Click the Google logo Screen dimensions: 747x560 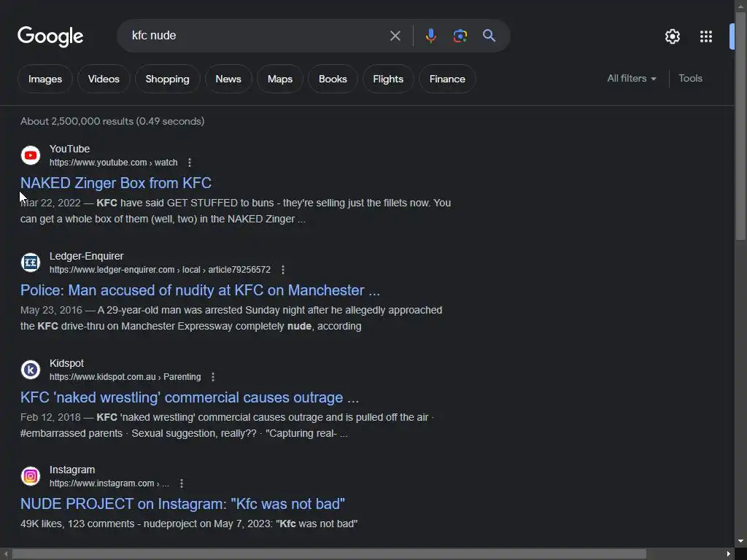[50, 36]
